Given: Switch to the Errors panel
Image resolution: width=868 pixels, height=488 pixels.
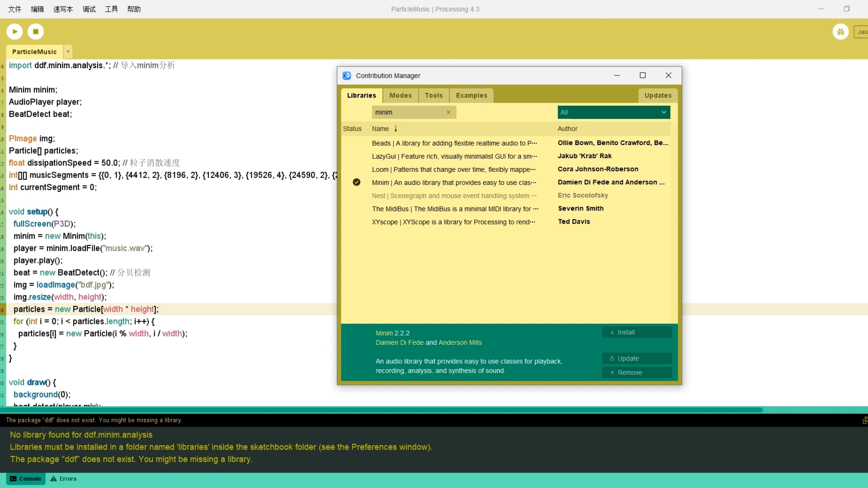Looking at the screenshot, I should tap(63, 479).
